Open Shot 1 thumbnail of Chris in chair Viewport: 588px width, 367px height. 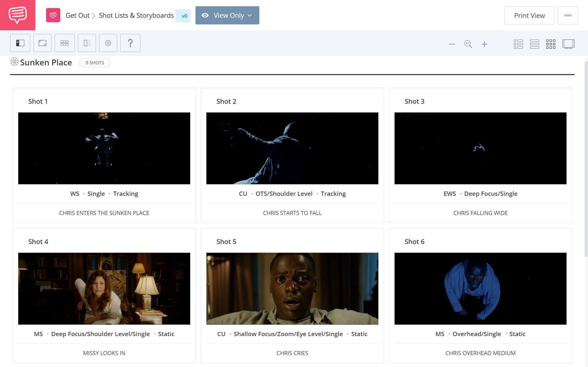(x=104, y=148)
